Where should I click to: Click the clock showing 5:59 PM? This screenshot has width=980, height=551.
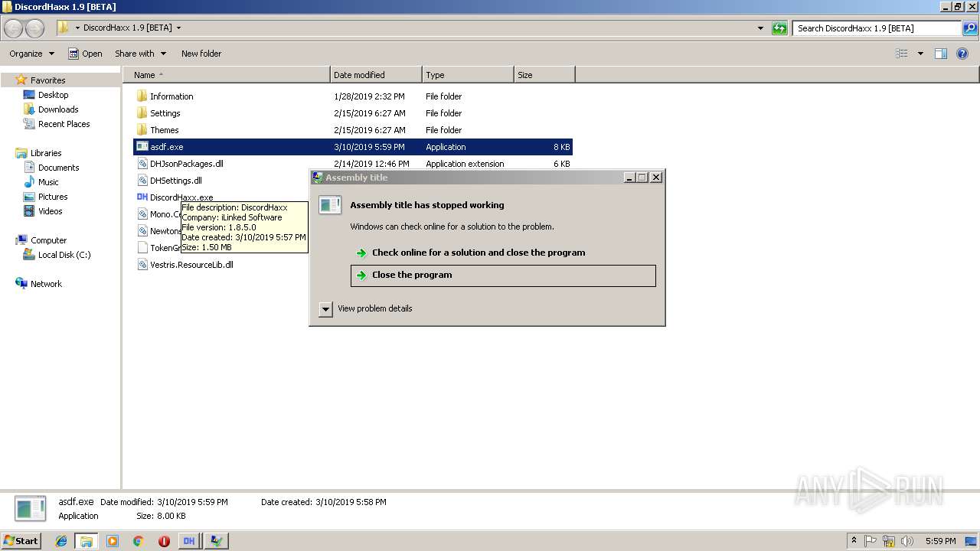pos(940,541)
